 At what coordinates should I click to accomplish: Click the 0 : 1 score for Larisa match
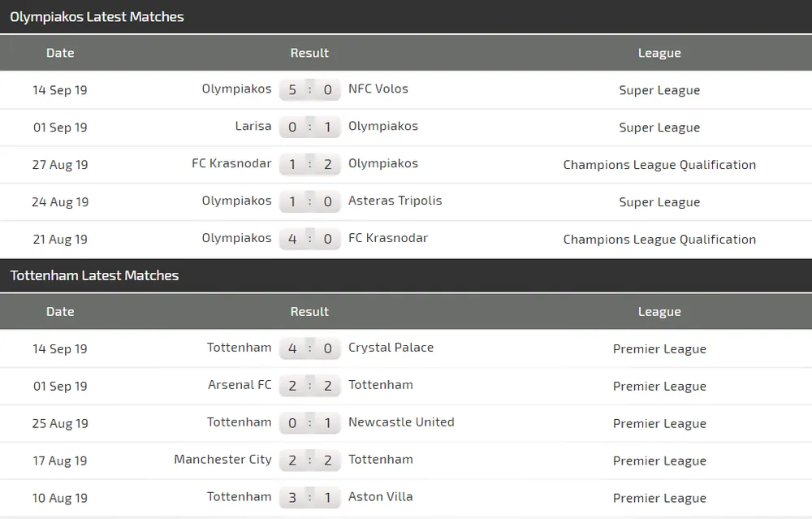tap(310, 128)
